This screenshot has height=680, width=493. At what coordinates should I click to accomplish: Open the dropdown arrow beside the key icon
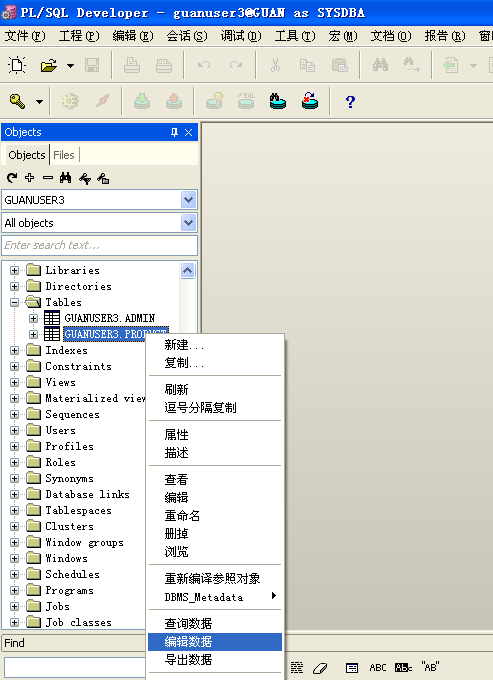tap(39, 102)
